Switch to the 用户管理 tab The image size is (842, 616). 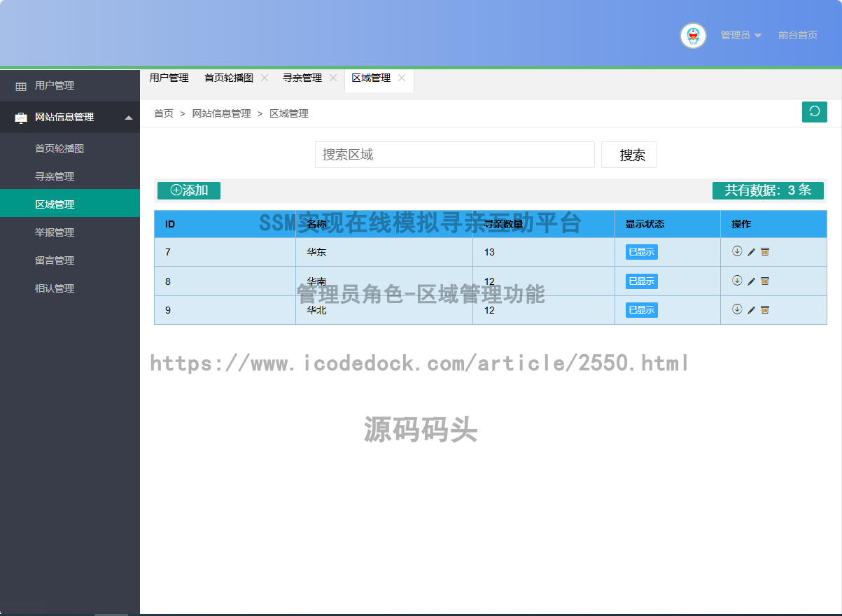click(169, 78)
